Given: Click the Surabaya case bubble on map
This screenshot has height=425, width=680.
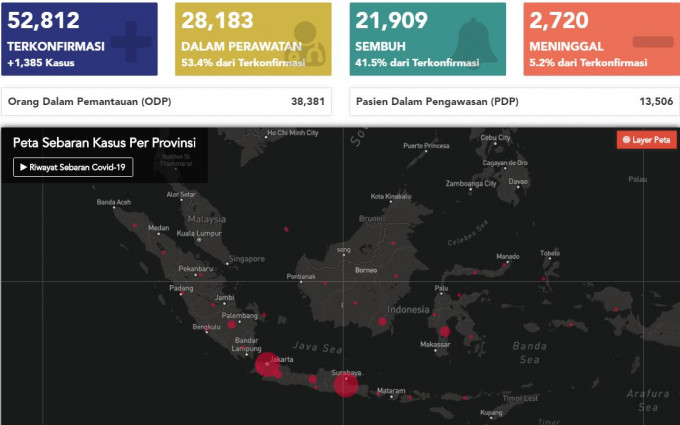Looking at the screenshot, I should 345,383.
